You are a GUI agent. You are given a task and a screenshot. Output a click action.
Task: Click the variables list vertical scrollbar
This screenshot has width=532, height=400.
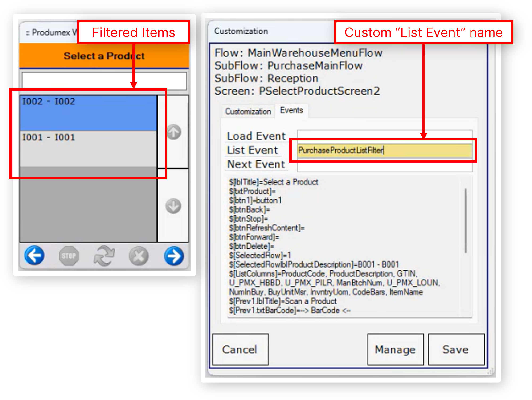[466, 220]
